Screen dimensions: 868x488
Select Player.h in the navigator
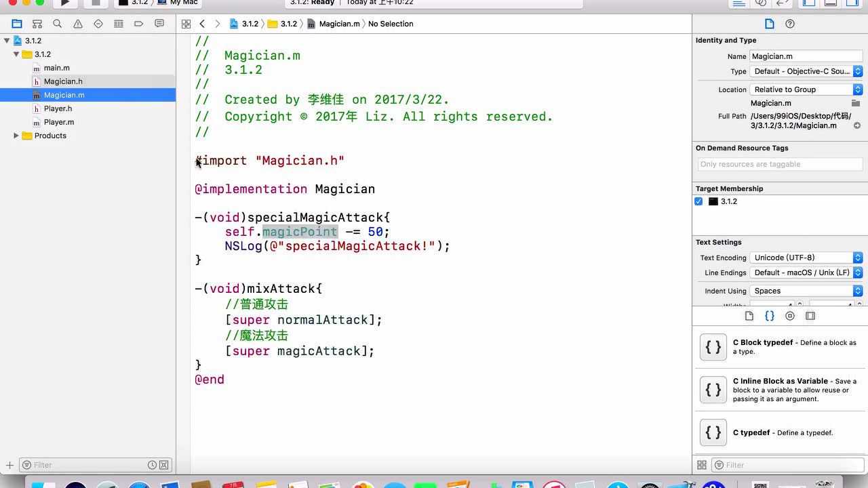pos(88,108)
